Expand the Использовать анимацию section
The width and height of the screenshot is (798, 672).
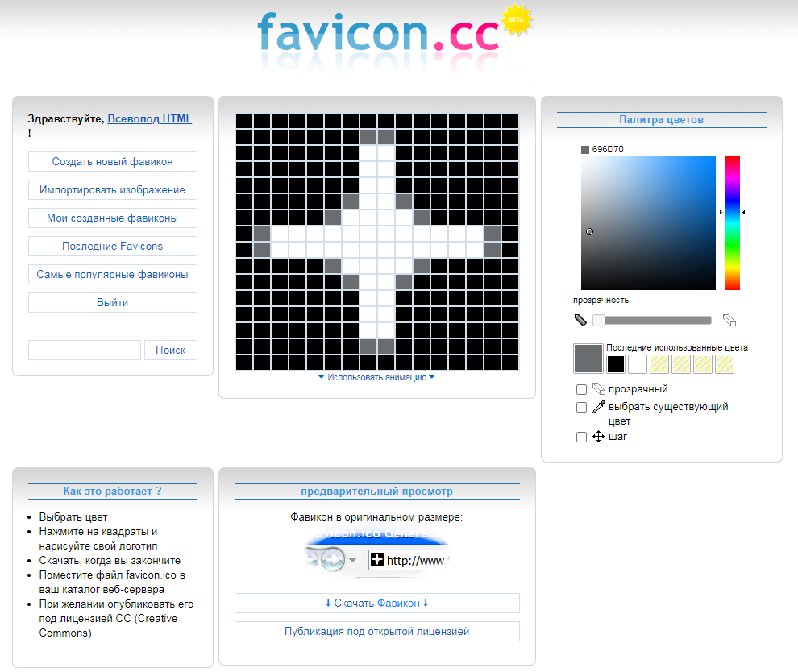pos(376,377)
